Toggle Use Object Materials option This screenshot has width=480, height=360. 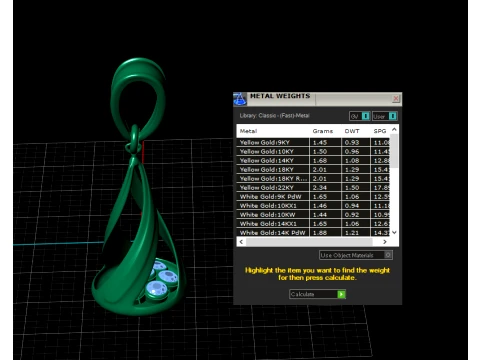356,255
